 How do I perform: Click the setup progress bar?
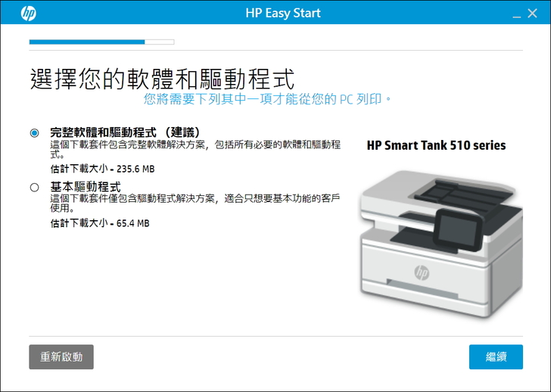click(102, 42)
